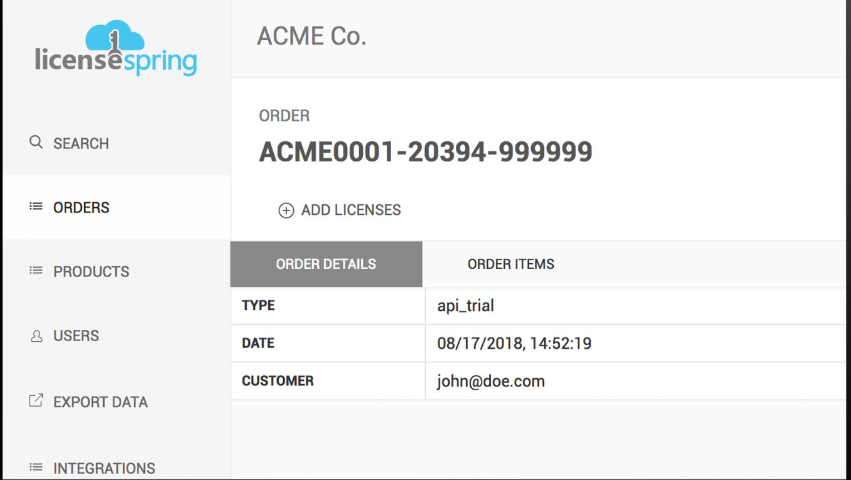
Task: Click customer email john@doe.com
Action: coord(490,381)
